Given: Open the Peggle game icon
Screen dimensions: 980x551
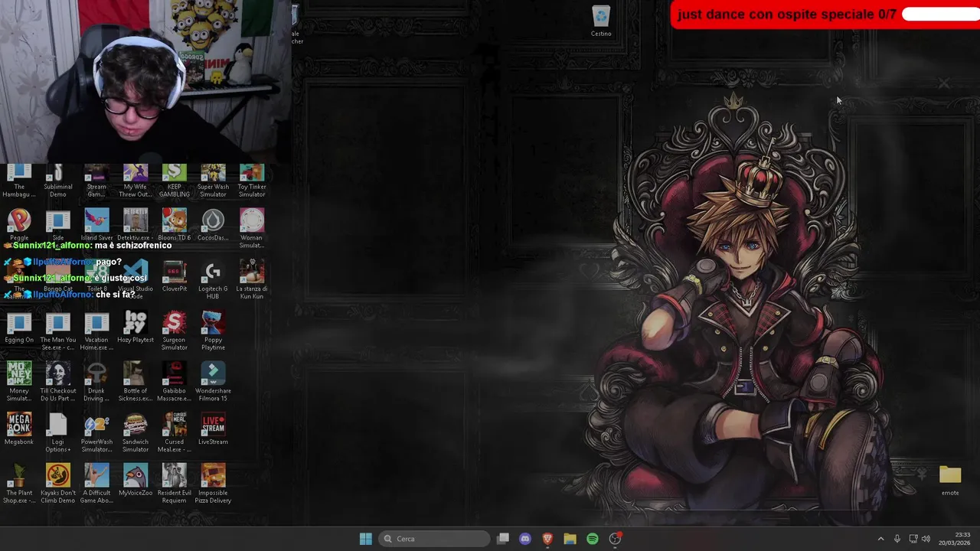Looking at the screenshot, I should click(x=19, y=225).
